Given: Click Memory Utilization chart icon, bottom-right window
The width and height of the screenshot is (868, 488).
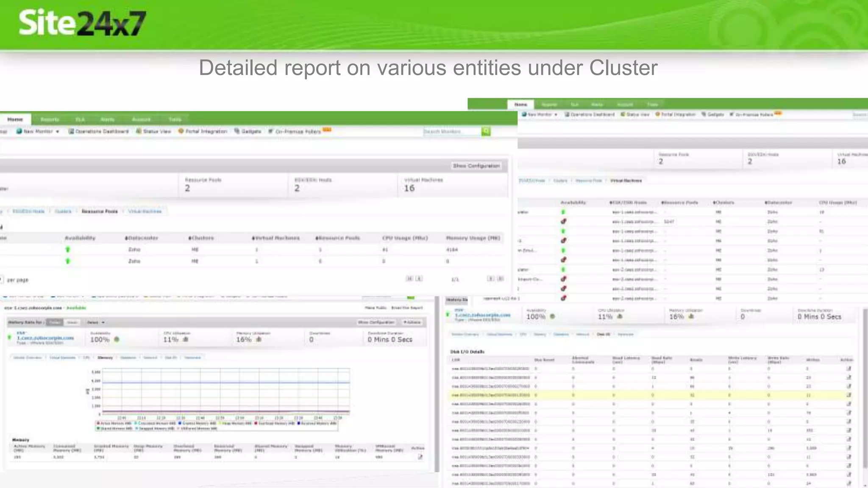Looking at the screenshot, I should [691, 316].
